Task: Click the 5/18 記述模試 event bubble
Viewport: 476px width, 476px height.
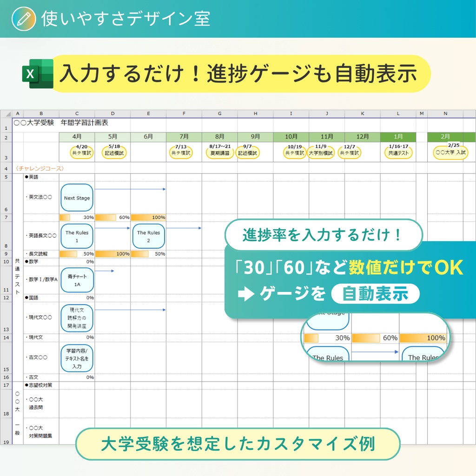Action: [114, 151]
